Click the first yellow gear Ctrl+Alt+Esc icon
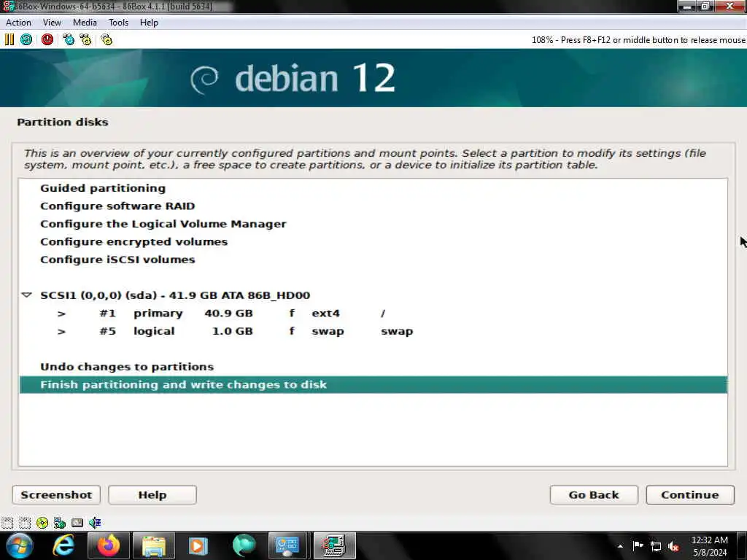Image resolution: width=747 pixels, height=560 pixels. 86,39
